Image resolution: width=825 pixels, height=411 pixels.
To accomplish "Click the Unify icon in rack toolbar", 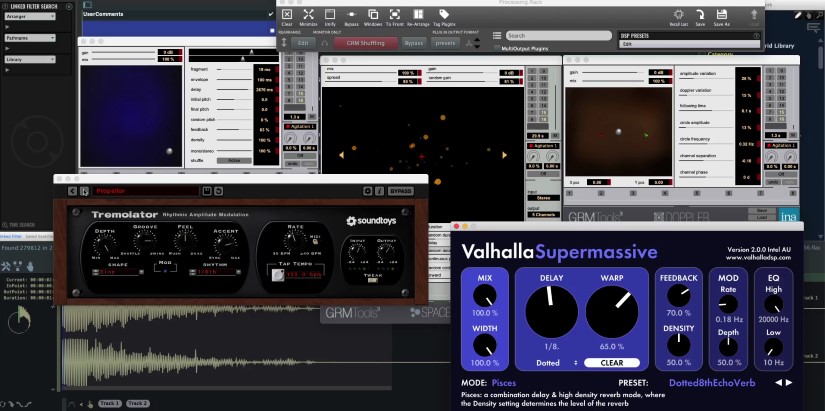I will click(329, 16).
